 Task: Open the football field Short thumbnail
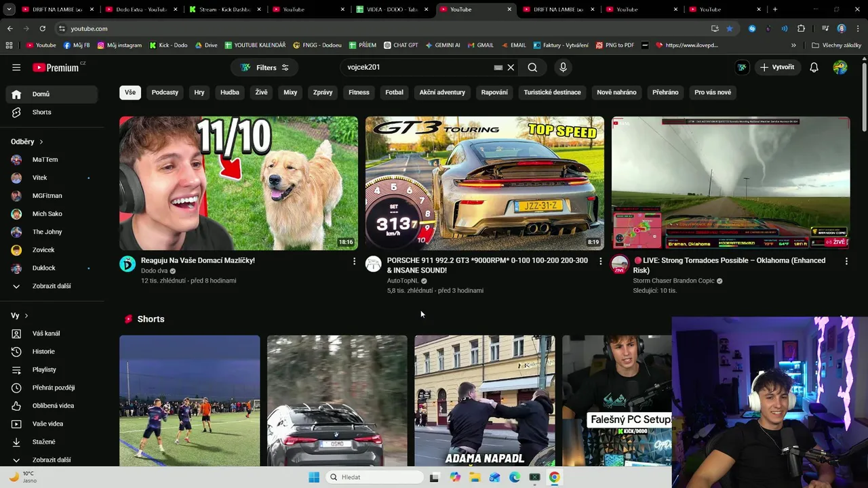[190, 401]
